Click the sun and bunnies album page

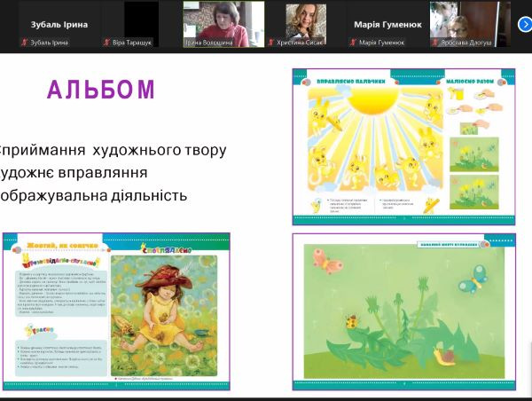coord(403,147)
